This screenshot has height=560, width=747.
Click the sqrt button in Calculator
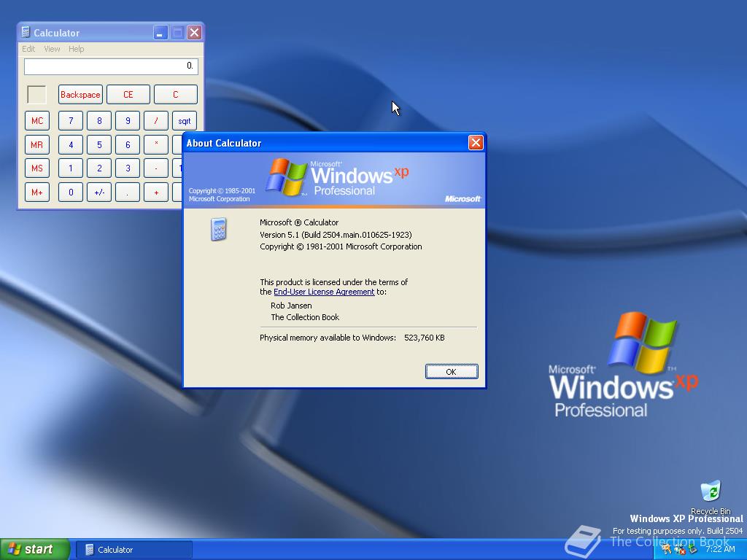click(x=185, y=121)
